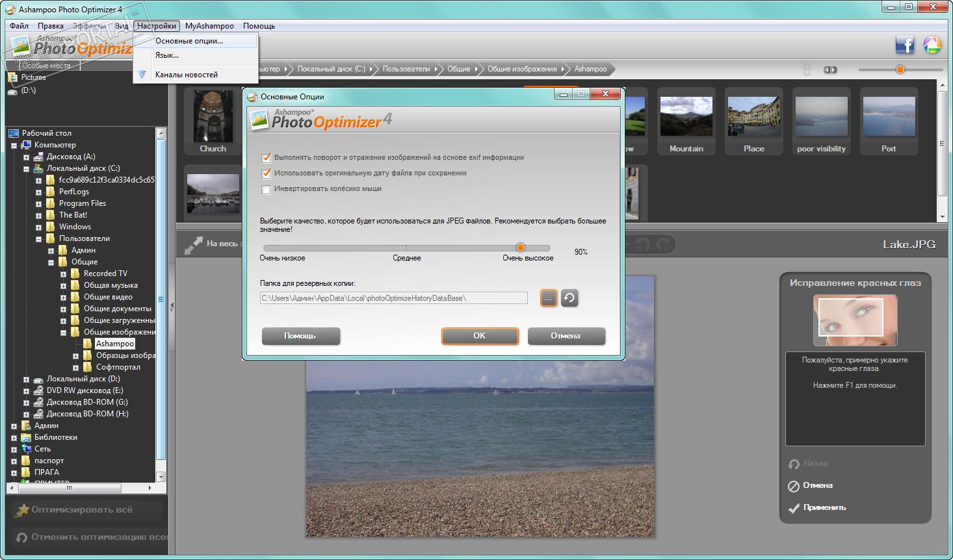The height and width of the screenshot is (560, 953).
Task: Click the Program Files folder icon
Action: pyautogui.click(x=51, y=203)
